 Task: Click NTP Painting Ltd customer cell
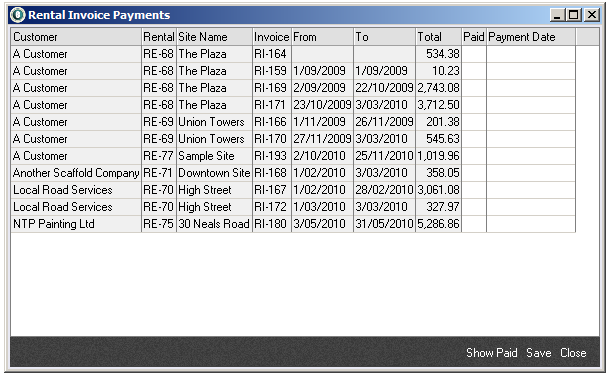pyautogui.click(x=76, y=224)
